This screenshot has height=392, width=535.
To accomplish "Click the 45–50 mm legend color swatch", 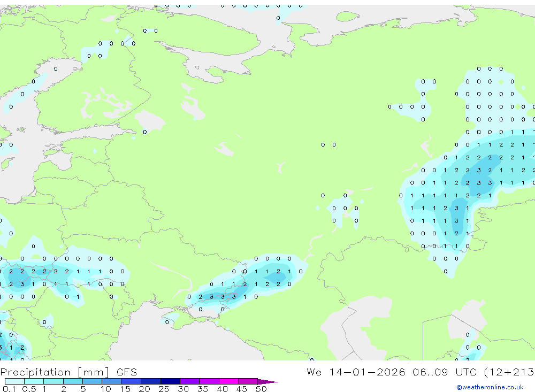I will click(248, 381).
